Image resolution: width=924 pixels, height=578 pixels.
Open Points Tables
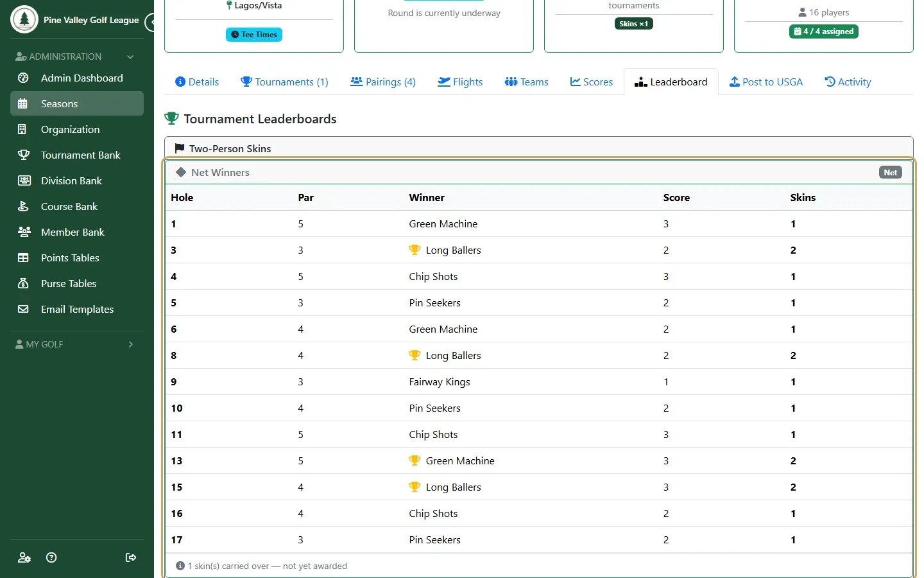(77, 258)
